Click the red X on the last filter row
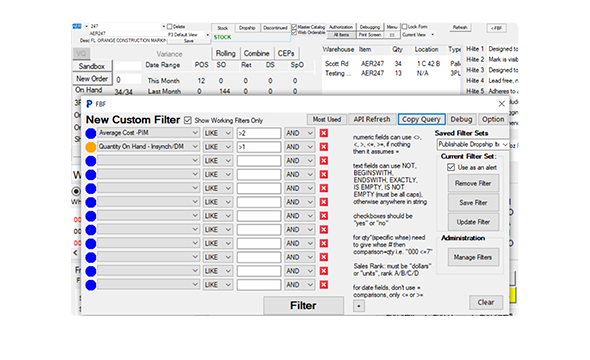The width and height of the screenshot is (590, 360). (x=324, y=285)
